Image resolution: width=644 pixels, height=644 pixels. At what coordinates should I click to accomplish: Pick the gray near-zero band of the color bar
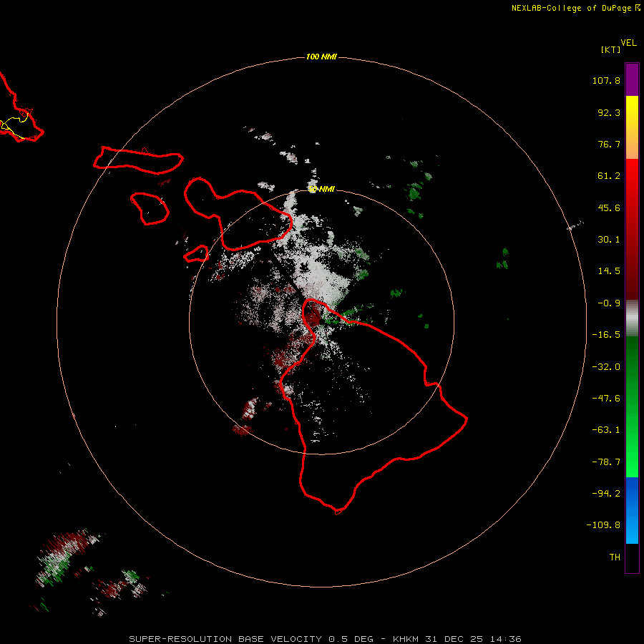tap(632, 318)
